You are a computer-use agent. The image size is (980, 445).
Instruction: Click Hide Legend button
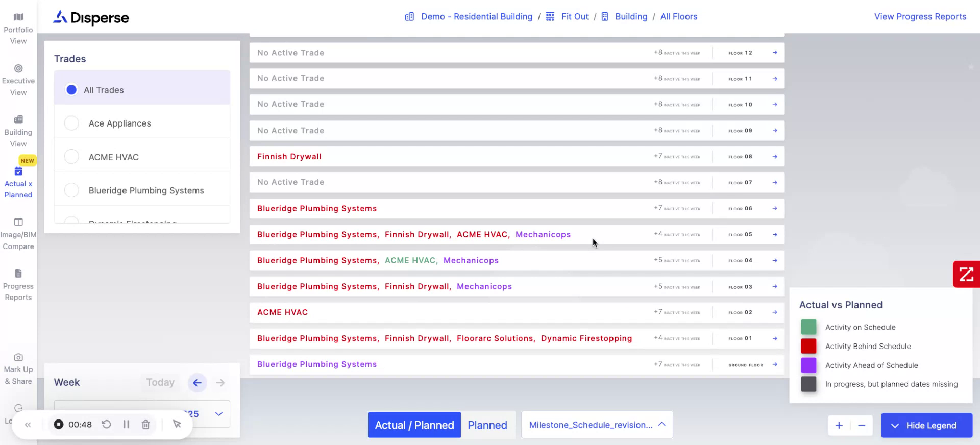(926, 425)
